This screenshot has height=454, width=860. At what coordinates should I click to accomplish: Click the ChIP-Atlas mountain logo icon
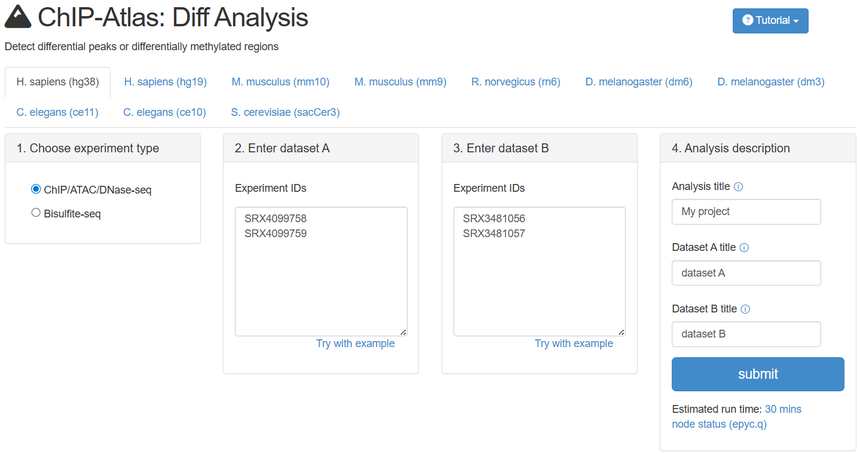click(x=18, y=18)
